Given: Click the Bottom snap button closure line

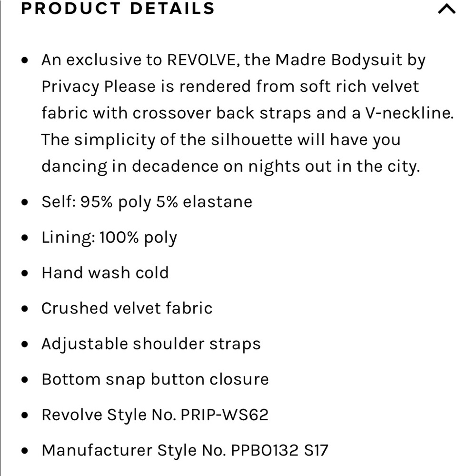Looking at the screenshot, I should point(155,379).
